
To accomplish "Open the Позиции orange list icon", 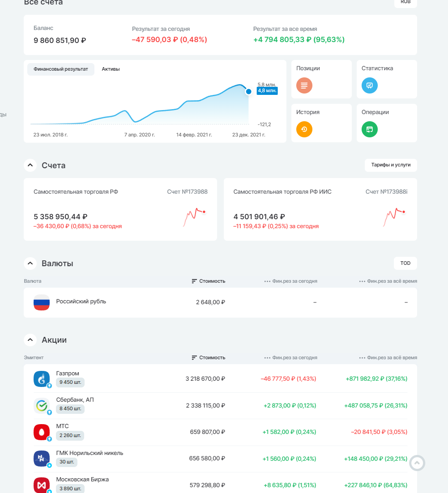I will (x=304, y=85).
